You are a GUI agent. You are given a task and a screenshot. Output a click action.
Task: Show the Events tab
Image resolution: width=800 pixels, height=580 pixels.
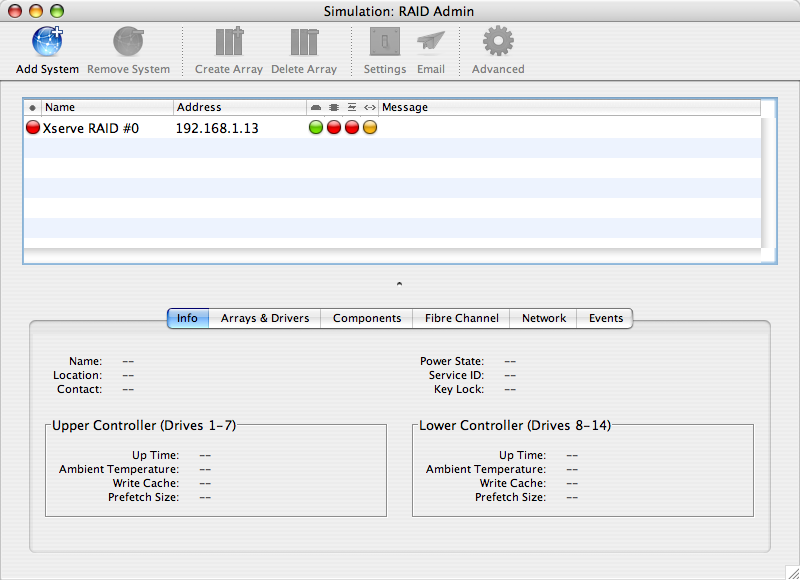pos(606,318)
